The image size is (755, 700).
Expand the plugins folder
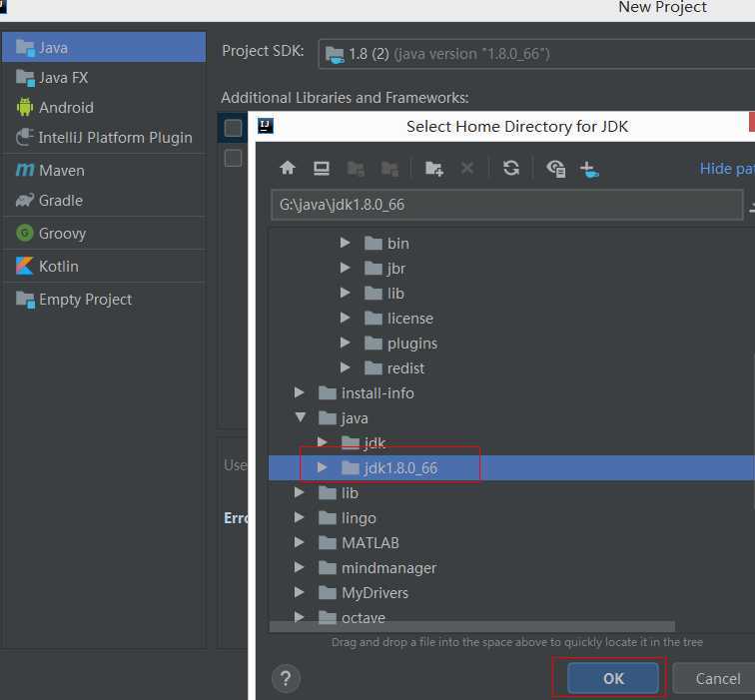(345, 343)
